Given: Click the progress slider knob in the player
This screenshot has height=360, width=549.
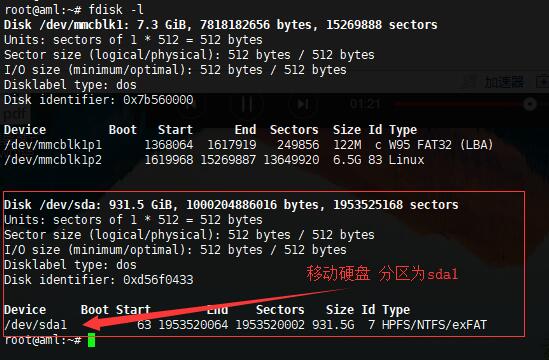Looking at the screenshot, I should (530, 104).
